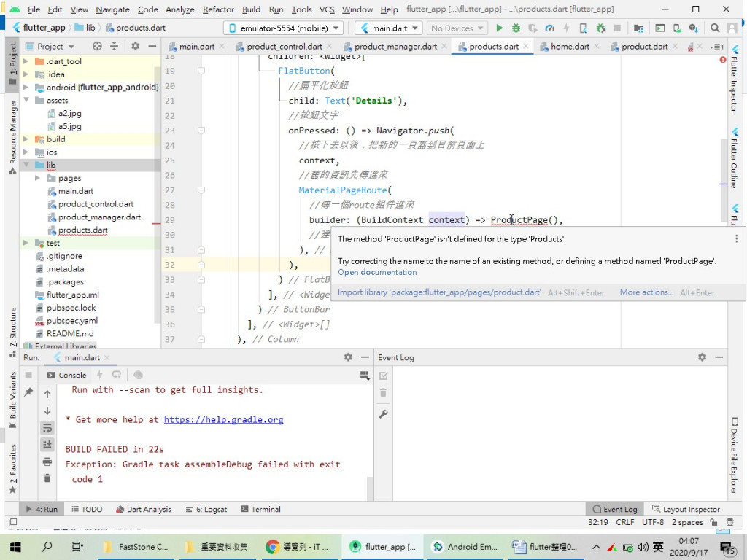The image size is (747, 560).
Task: Open the Refactor menu
Action: (x=218, y=9)
